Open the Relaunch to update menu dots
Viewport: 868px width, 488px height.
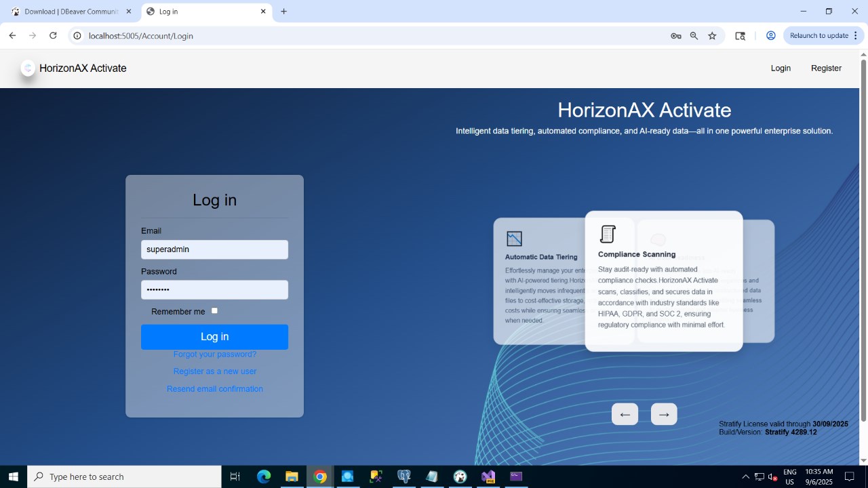pos(856,36)
